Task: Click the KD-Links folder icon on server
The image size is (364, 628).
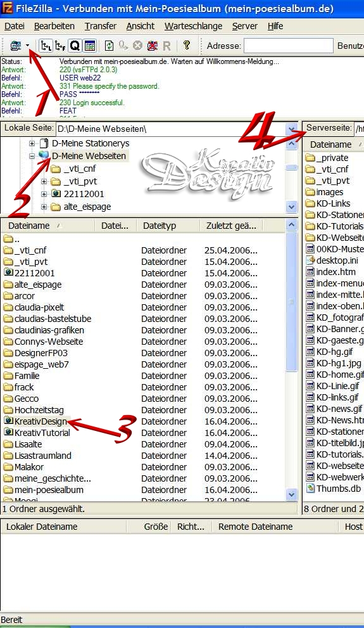Action: pos(310,203)
